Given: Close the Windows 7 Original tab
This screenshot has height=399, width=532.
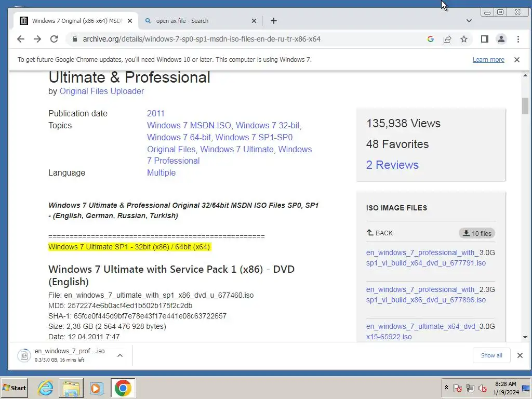Looking at the screenshot, I should coord(129,21).
